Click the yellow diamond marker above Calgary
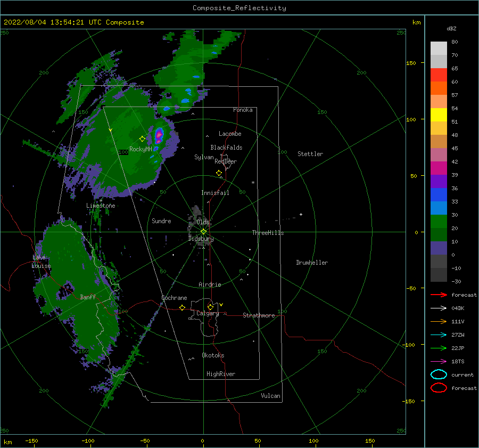Viewport: 479px width, 448px height. coord(210,307)
